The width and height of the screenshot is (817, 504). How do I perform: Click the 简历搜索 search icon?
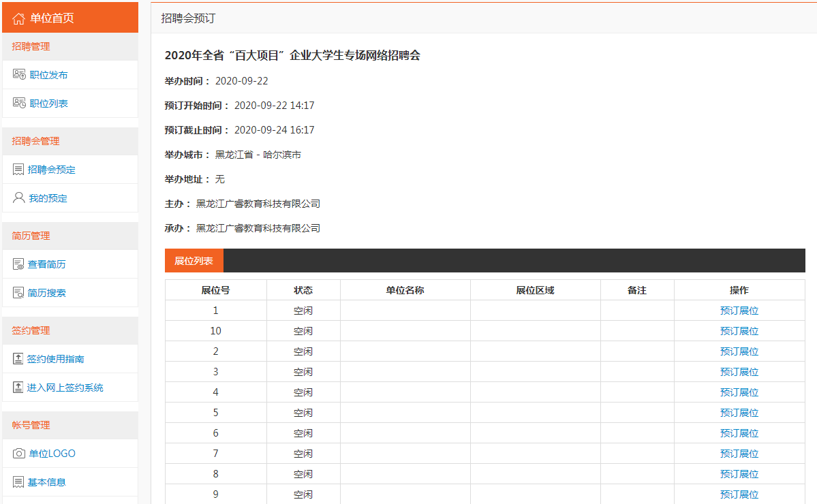(x=18, y=293)
